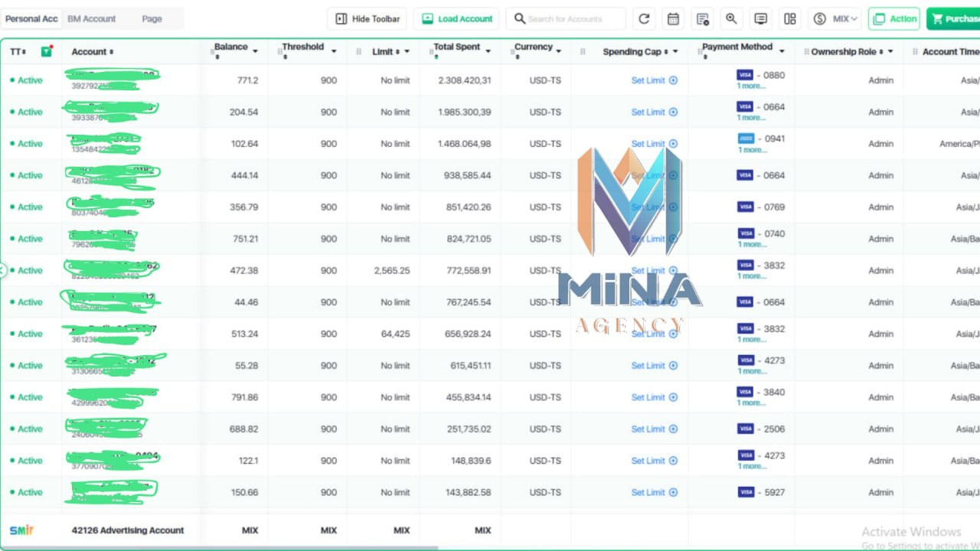Open the Payment Method column dropdown arrow
The image size is (980, 551).
click(x=782, y=52)
